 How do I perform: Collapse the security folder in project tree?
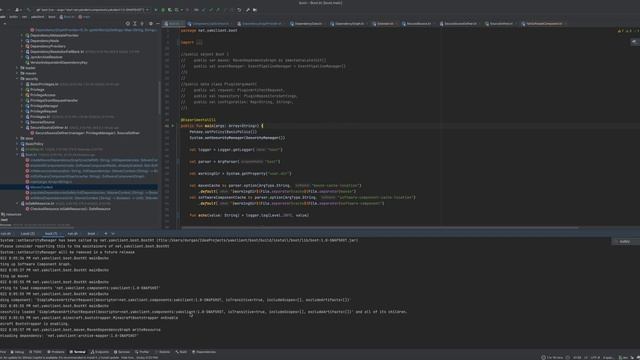[17, 79]
